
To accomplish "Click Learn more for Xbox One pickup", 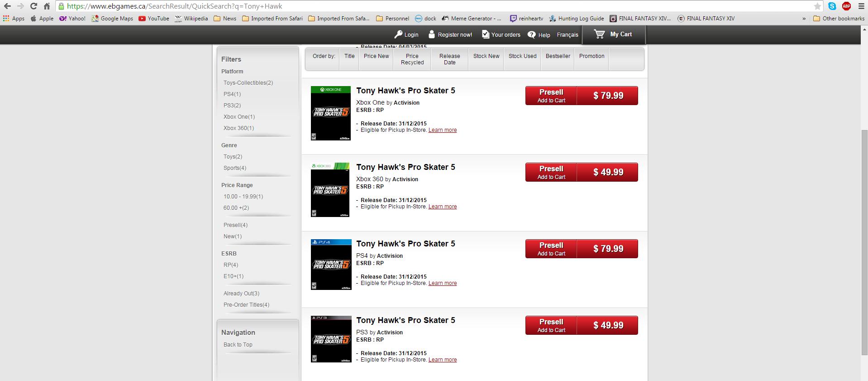I will click(443, 130).
